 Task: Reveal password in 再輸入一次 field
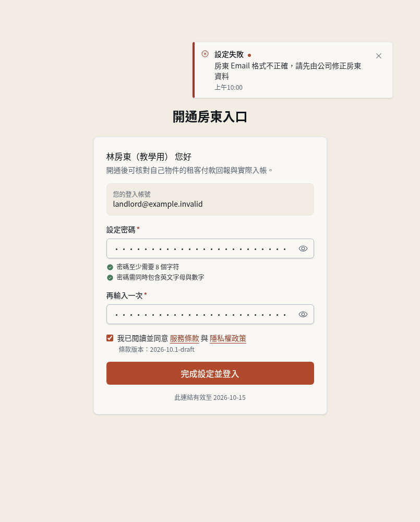303,314
